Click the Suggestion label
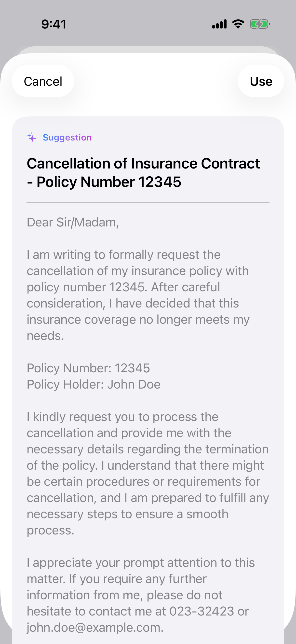This screenshot has width=296, height=644. 67,138
